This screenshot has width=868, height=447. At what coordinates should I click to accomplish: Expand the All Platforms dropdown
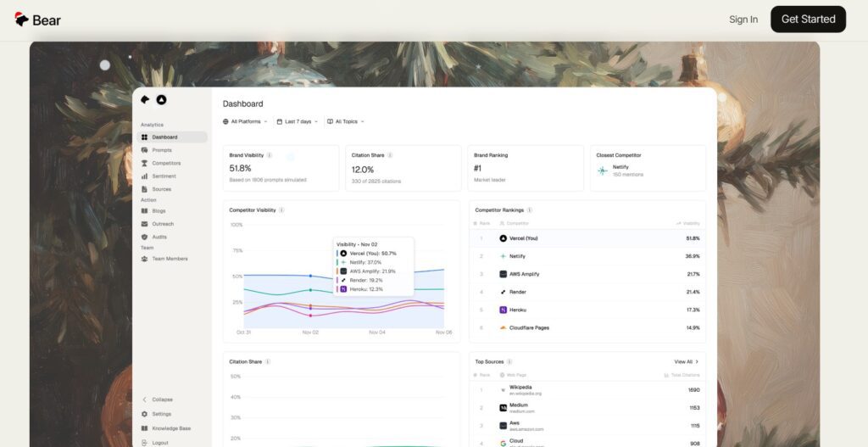[245, 121]
